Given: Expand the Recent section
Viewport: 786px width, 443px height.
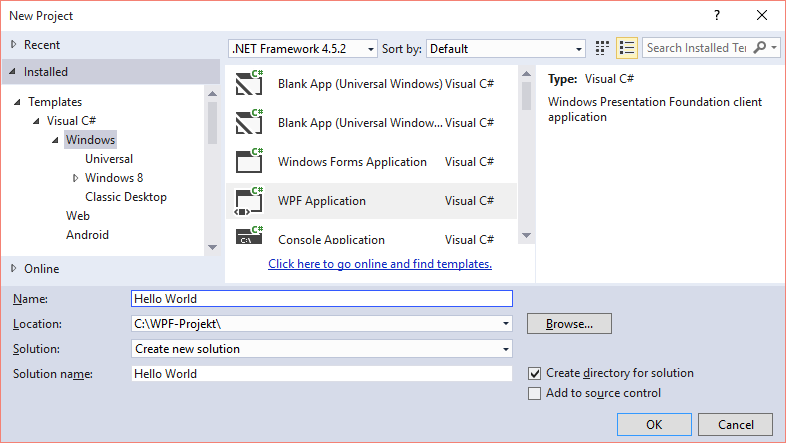Looking at the screenshot, I should point(14,45).
